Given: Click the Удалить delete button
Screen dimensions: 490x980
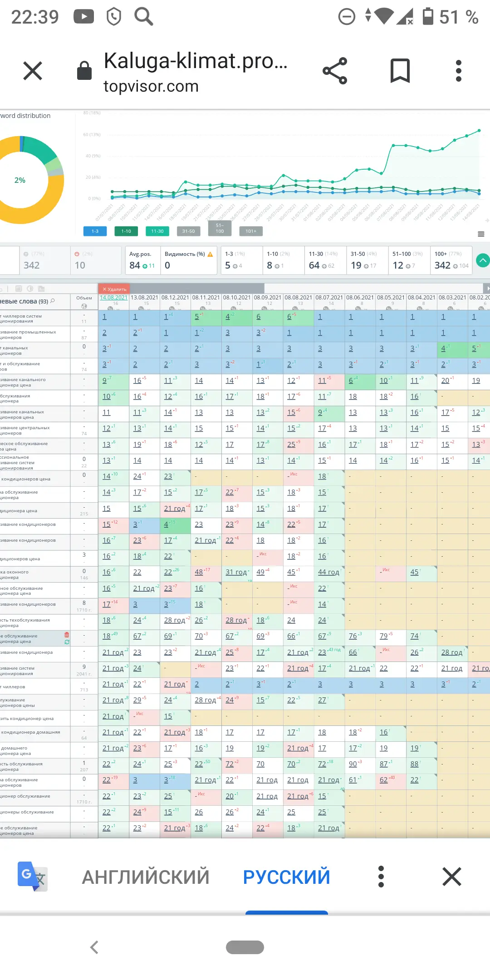Looking at the screenshot, I should (114, 289).
